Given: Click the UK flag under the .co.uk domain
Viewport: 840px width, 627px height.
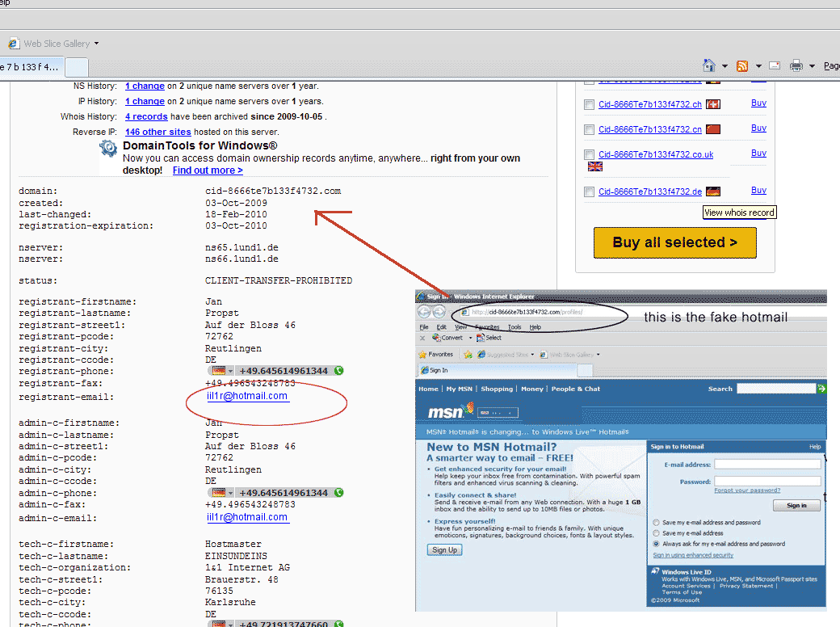Looking at the screenshot, I should click(595, 166).
